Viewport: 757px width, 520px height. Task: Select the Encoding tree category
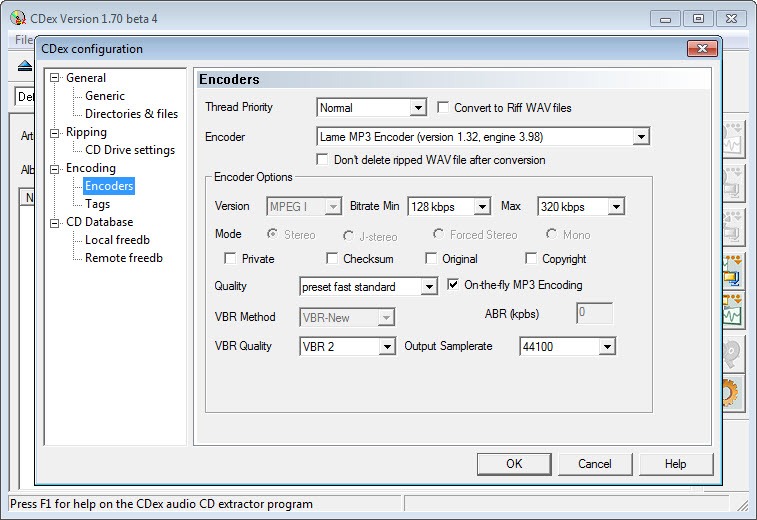91,168
